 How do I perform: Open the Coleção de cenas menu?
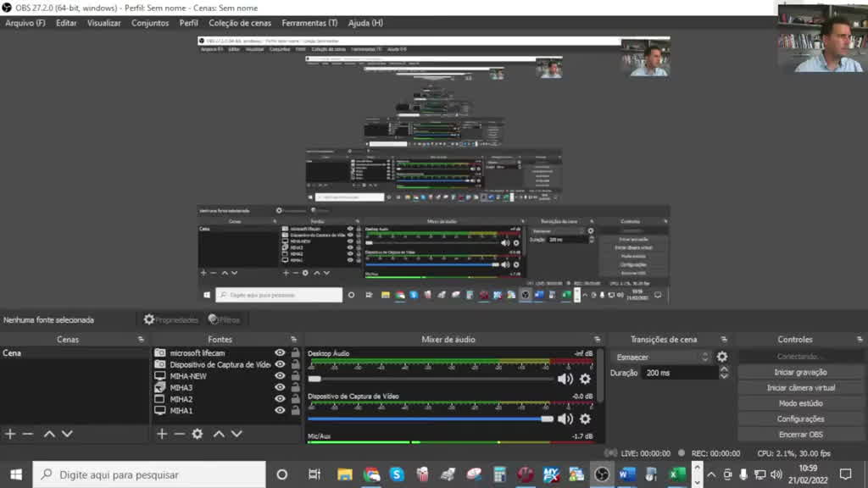[240, 23]
